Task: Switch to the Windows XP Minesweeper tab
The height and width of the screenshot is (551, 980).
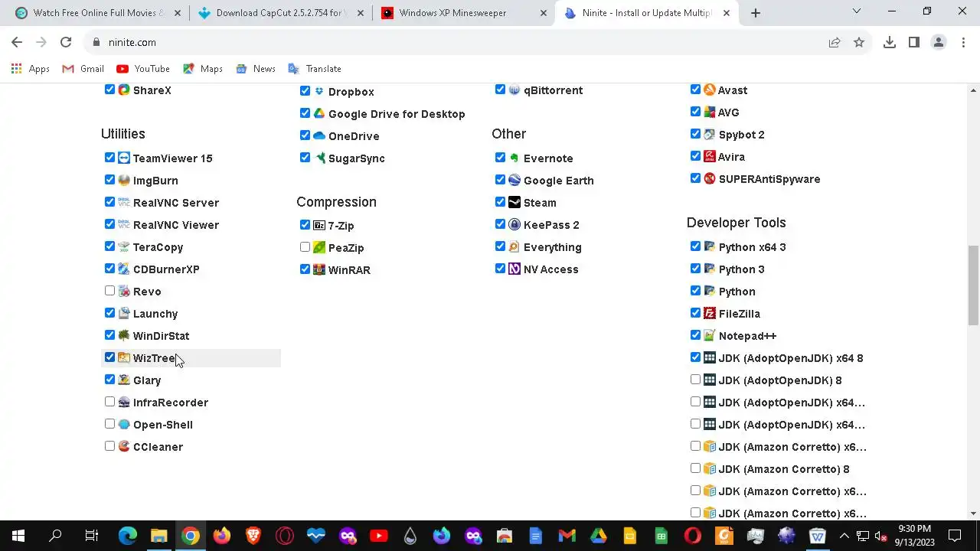Action: pos(463,13)
